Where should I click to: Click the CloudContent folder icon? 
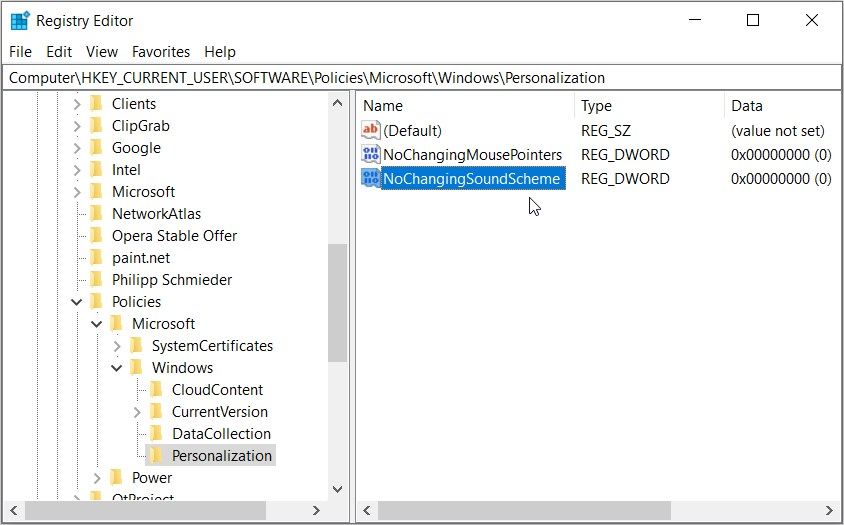click(x=156, y=390)
